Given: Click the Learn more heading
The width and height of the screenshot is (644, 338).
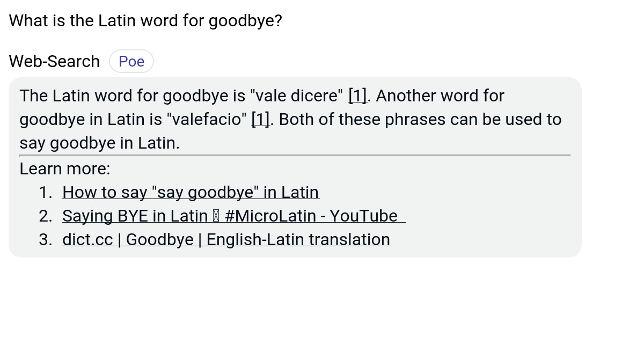Looking at the screenshot, I should [x=64, y=168].
